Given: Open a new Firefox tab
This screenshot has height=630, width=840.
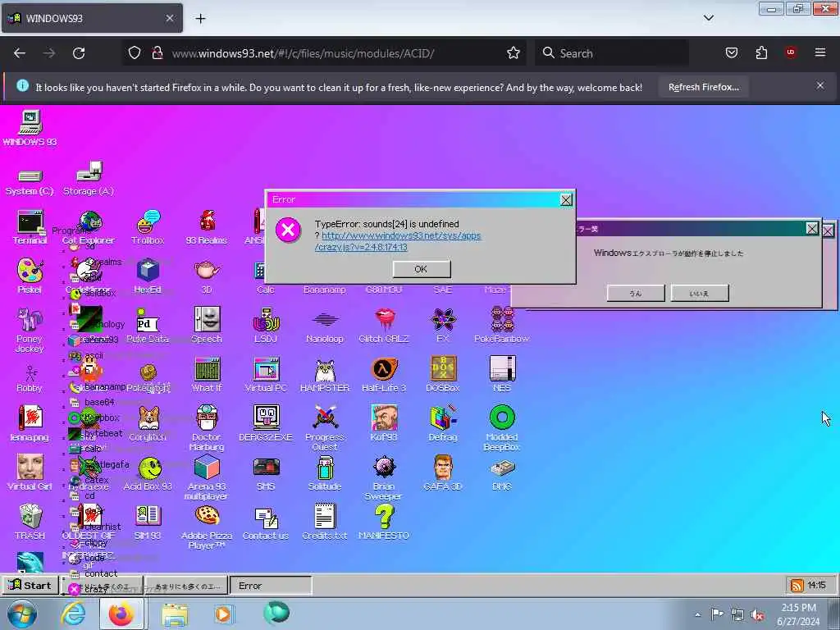Looking at the screenshot, I should click(200, 19).
